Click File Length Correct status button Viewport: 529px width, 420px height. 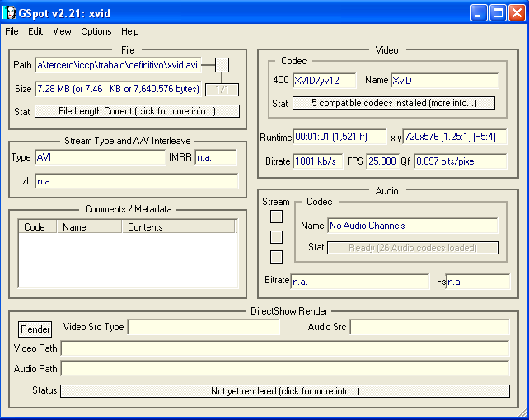coord(138,111)
